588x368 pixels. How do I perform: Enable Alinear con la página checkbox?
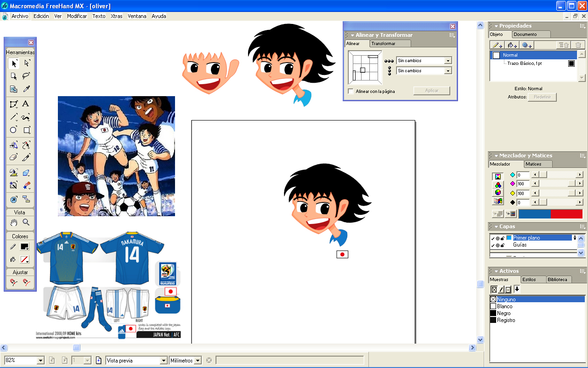click(351, 91)
